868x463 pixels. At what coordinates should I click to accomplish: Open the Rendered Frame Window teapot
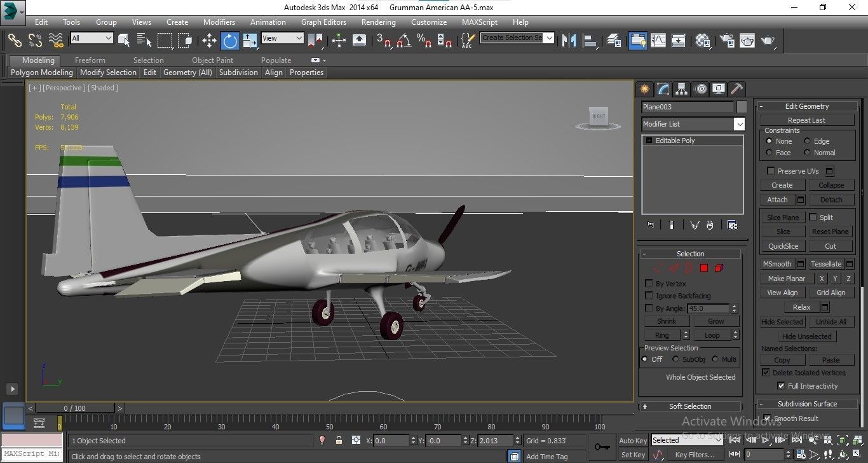point(747,40)
